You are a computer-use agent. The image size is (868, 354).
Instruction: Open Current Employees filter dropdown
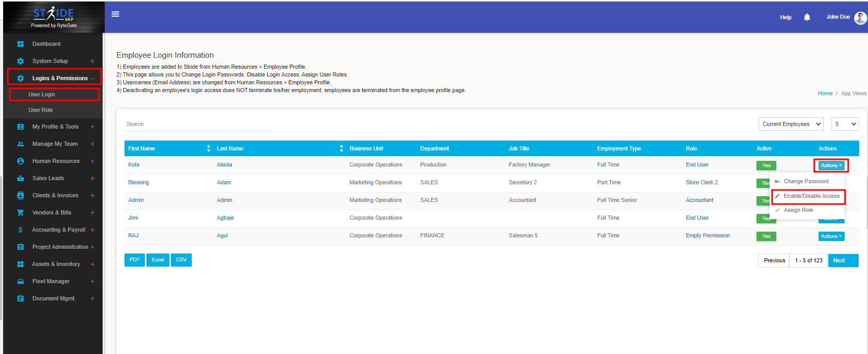click(x=791, y=124)
